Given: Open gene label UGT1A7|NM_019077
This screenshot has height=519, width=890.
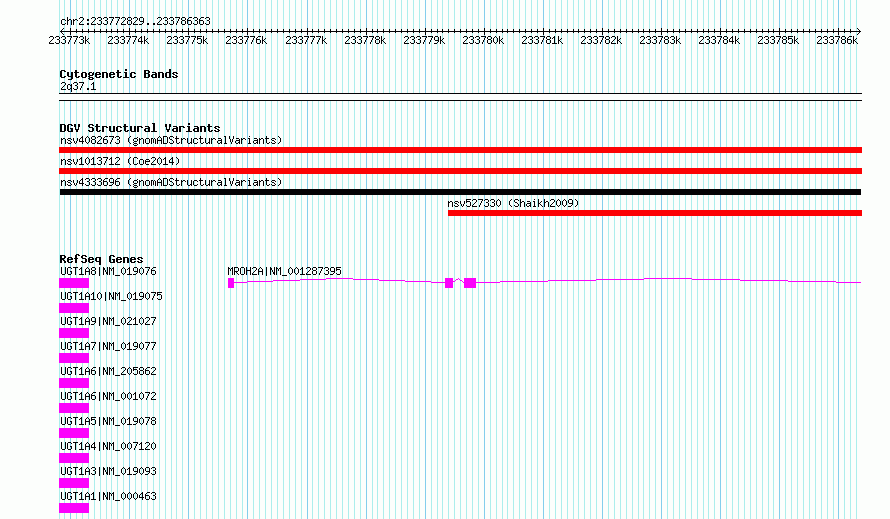Looking at the screenshot, I should click(x=108, y=346).
